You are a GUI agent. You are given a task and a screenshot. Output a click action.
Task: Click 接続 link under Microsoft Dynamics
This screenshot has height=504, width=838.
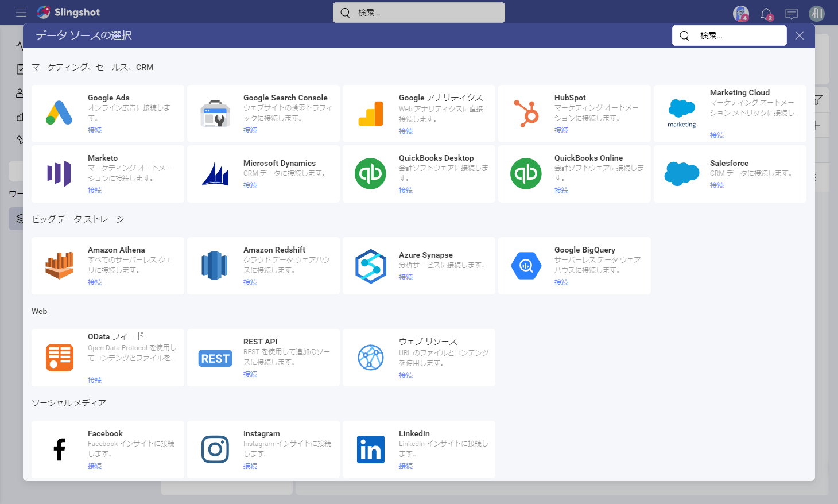pyautogui.click(x=250, y=185)
